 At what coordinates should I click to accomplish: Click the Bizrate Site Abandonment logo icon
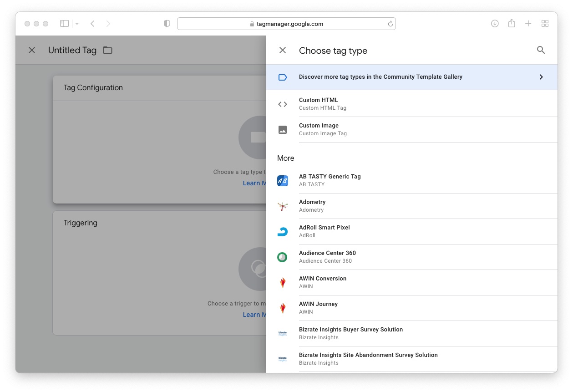[x=283, y=359]
